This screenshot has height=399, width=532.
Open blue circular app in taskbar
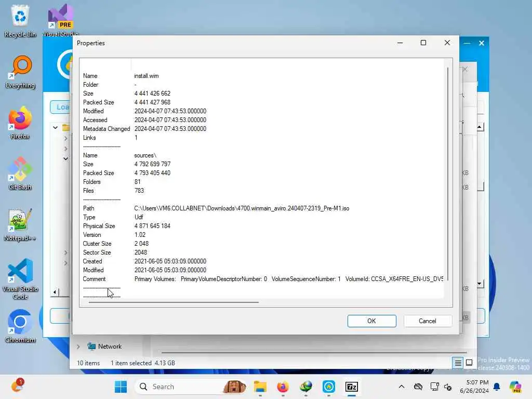tap(329, 387)
